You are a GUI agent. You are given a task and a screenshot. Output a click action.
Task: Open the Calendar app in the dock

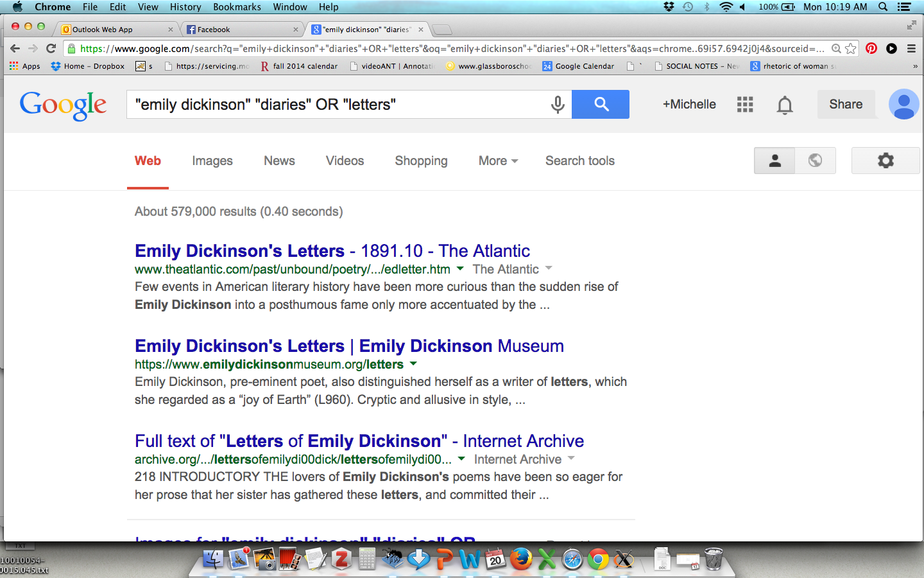click(x=495, y=559)
